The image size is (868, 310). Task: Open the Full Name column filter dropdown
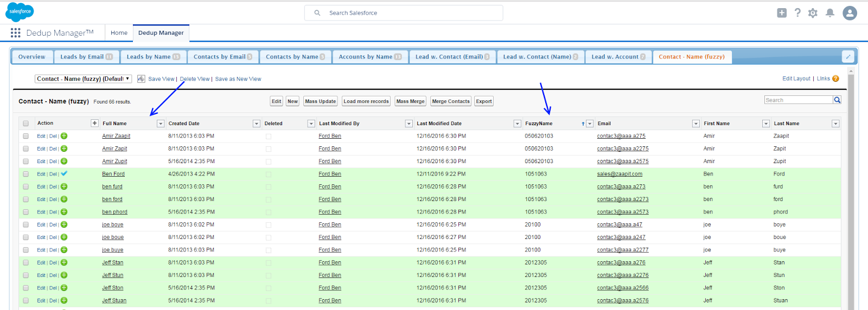161,124
